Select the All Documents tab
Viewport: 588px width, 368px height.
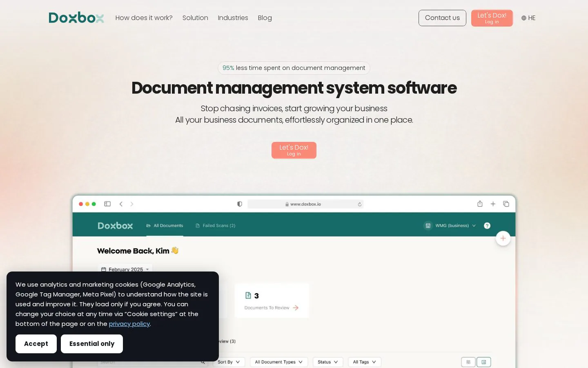[165, 226]
